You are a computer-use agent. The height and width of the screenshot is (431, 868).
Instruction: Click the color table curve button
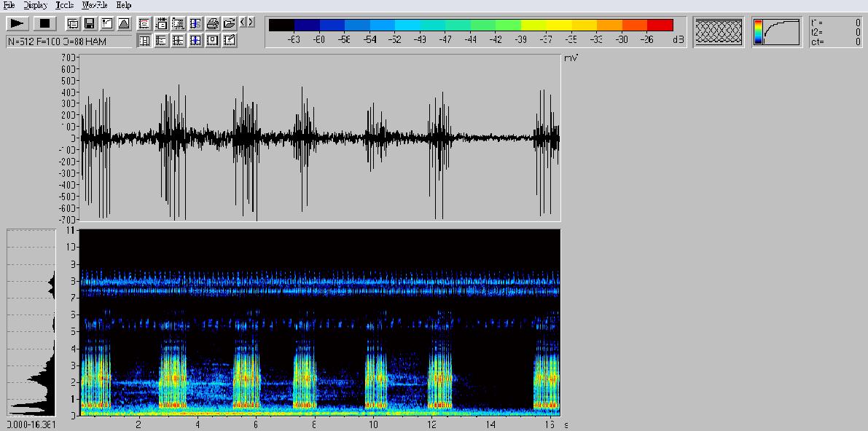(x=777, y=31)
